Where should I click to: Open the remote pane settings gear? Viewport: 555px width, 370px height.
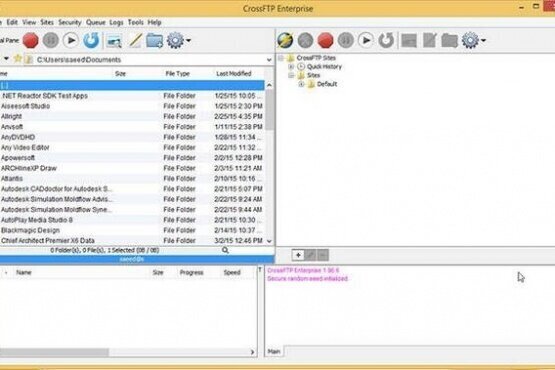[470, 40]
